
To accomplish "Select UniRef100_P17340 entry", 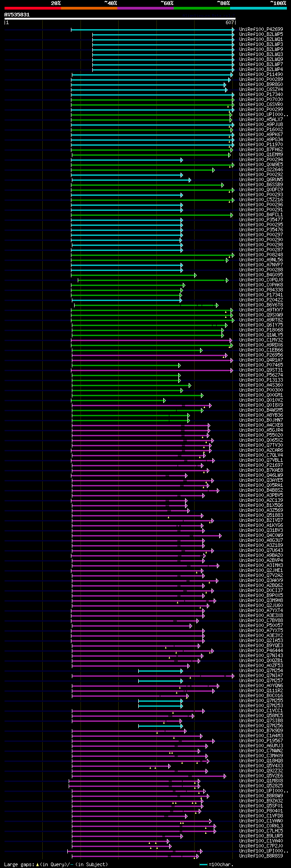I will tap(261, 94).
